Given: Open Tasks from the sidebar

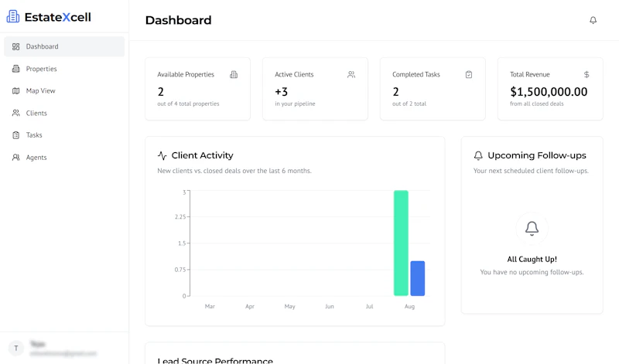Looking at the screenshot, I should click(64, 135).
